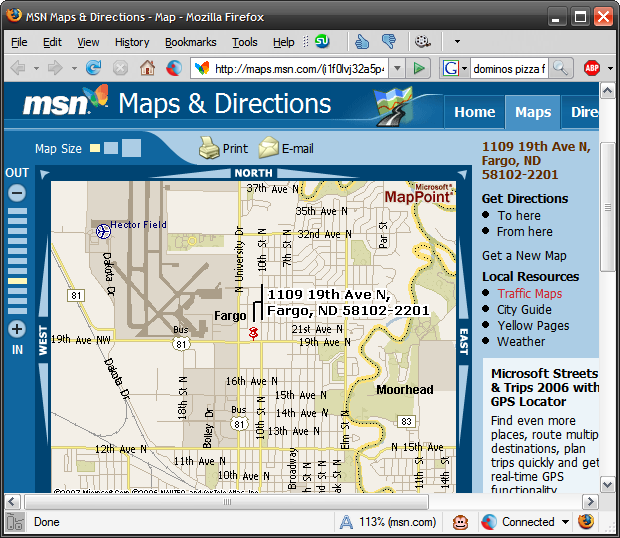Open the Google search engine selector
This screenshot has width=620, height=538.
tap(455, 68)
